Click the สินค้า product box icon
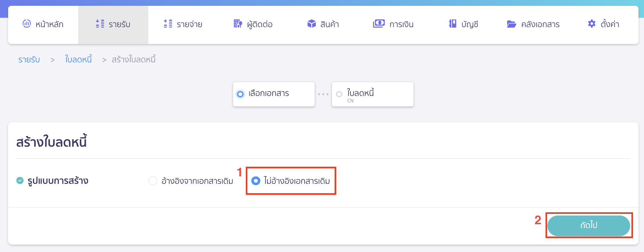This screenshot has height=252, width=644. click(311, 24)
